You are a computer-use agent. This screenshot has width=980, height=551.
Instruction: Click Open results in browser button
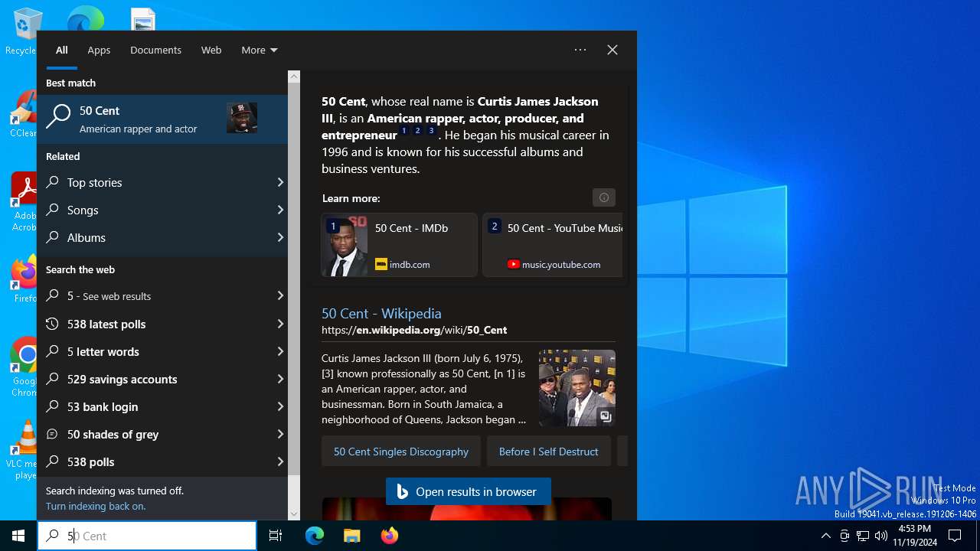[x=469, y=491]
